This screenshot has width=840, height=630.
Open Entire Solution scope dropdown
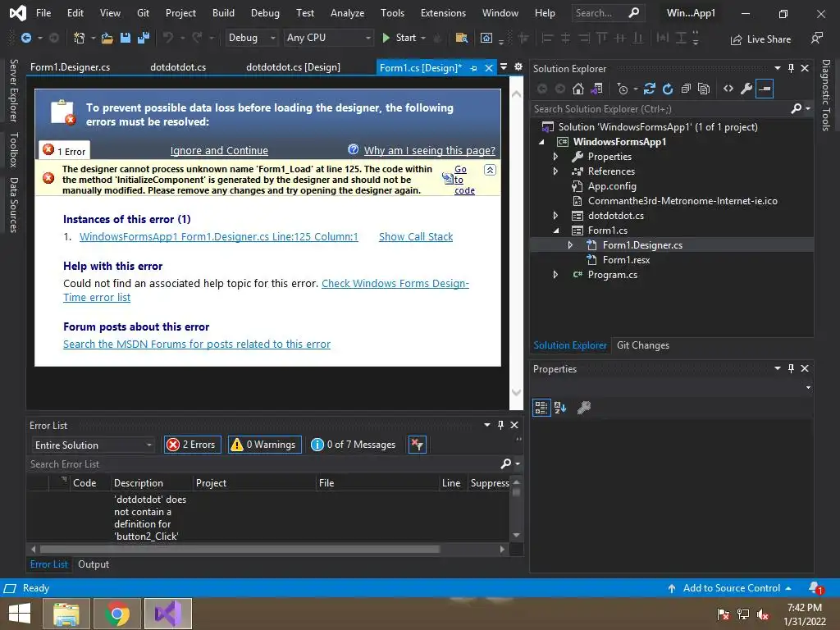point(93,445)
